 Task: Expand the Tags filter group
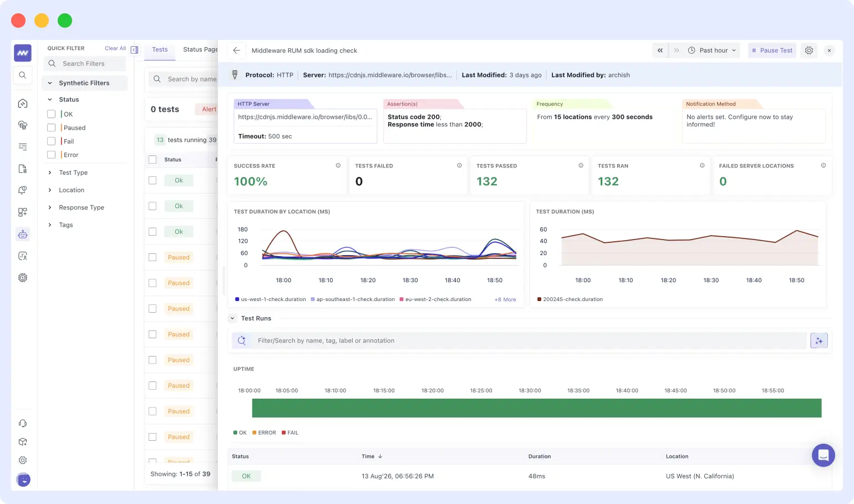click(x=50, y=225)
